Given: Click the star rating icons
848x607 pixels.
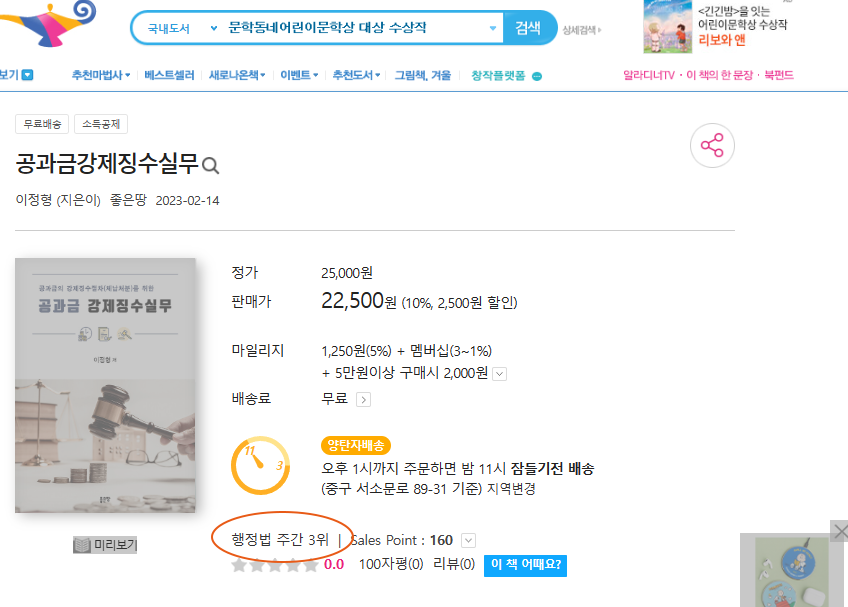Looking at the screenshot, I should coord(275,565).
